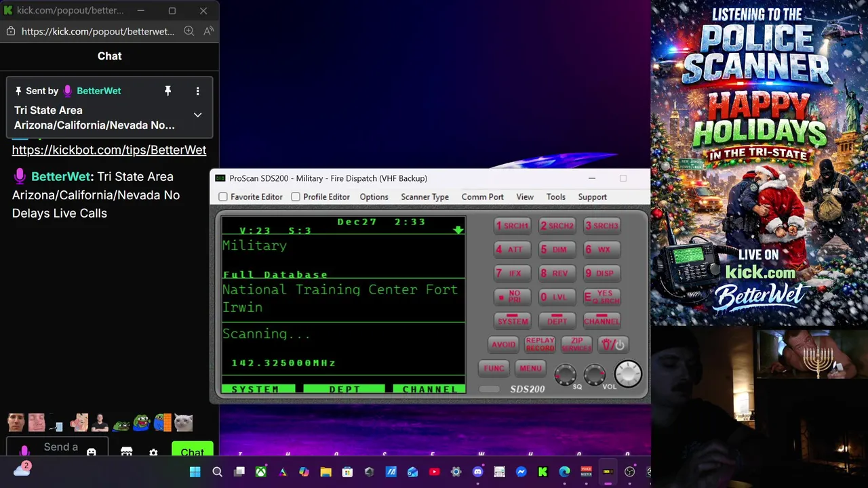The image size is (868, 488).
Task: Adjust the SQ squelch knob
Action: (565, 374)
